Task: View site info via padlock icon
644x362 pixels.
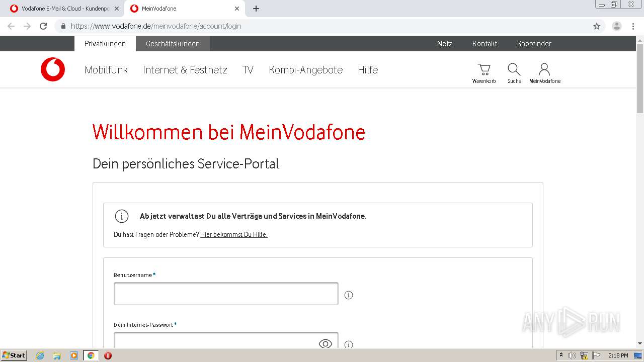Action: 63,26
